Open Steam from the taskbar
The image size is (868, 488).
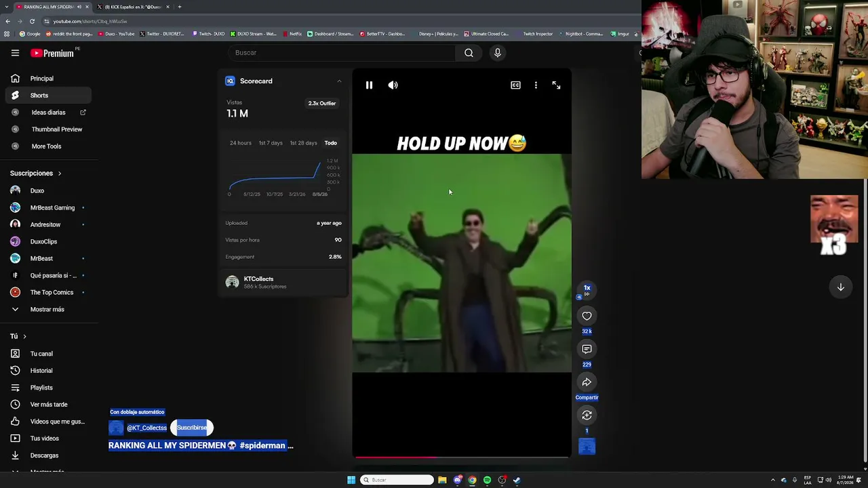point(517,480)
